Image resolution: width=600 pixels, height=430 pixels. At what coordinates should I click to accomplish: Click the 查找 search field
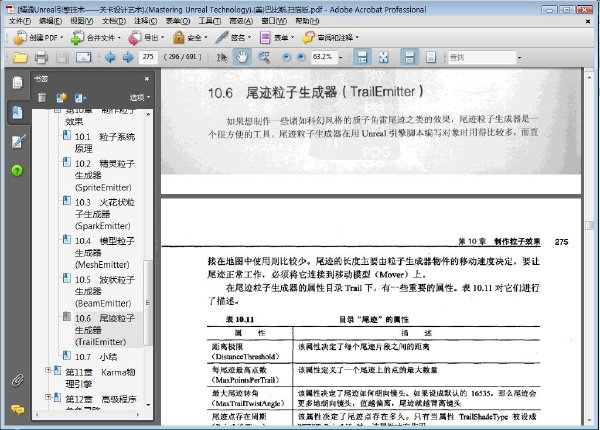point(482,58)
